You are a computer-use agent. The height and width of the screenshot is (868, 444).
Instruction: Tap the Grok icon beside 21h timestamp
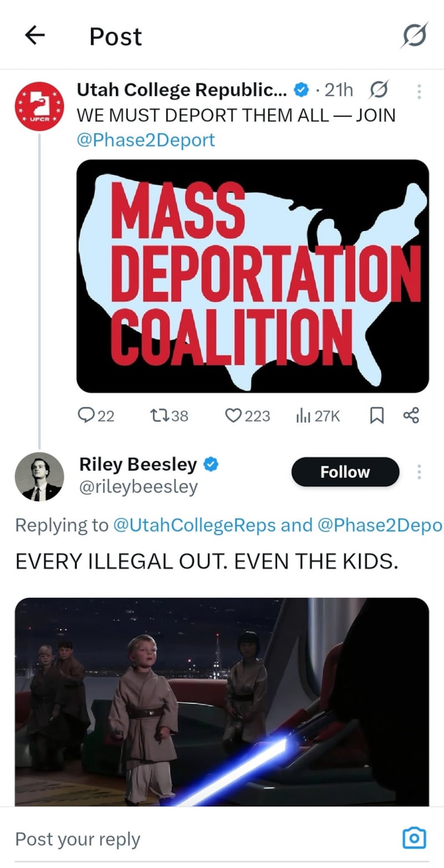pos(378,89)
